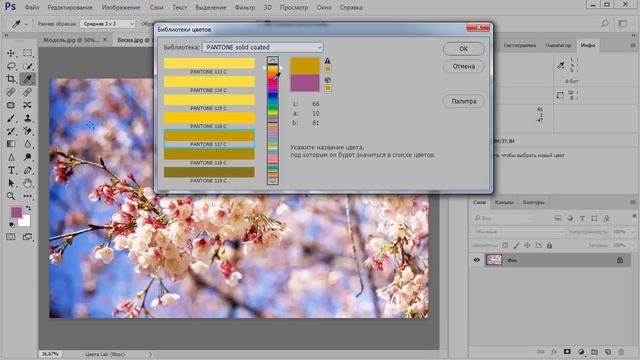Screen dimensions: 640x360
Task: Toggle lock position
Action: [x=527, y=245]
